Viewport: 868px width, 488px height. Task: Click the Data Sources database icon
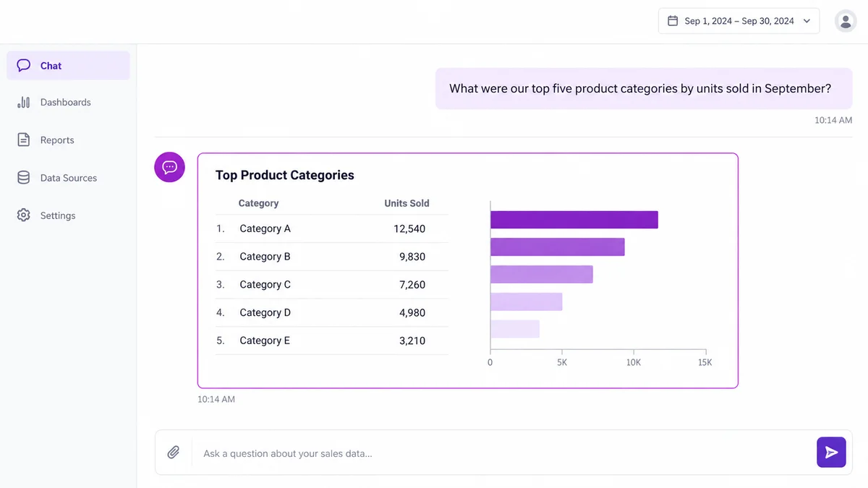[24, 178]
